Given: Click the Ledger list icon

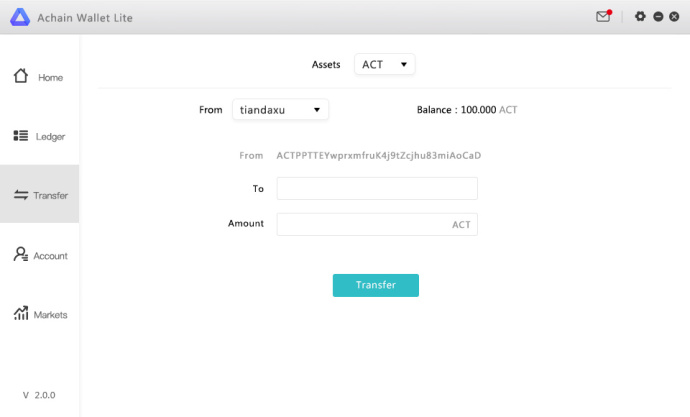Looking at the screenshot, I should click(21, 135).
